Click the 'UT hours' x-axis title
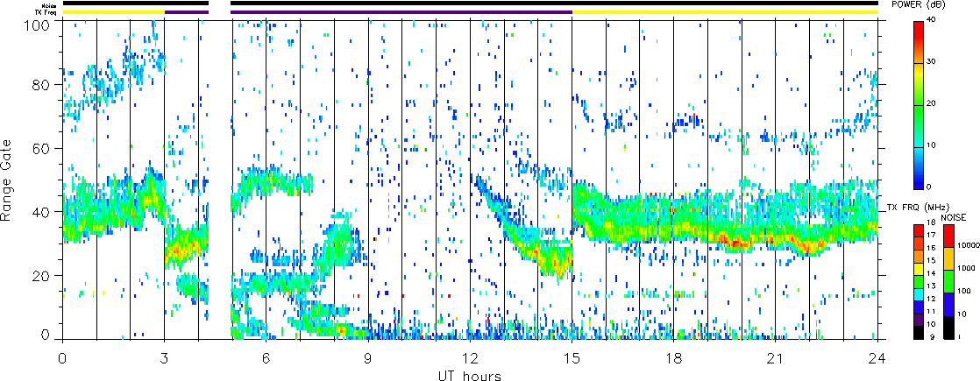This screenshot has height=381, width=980. click(470, 376)
